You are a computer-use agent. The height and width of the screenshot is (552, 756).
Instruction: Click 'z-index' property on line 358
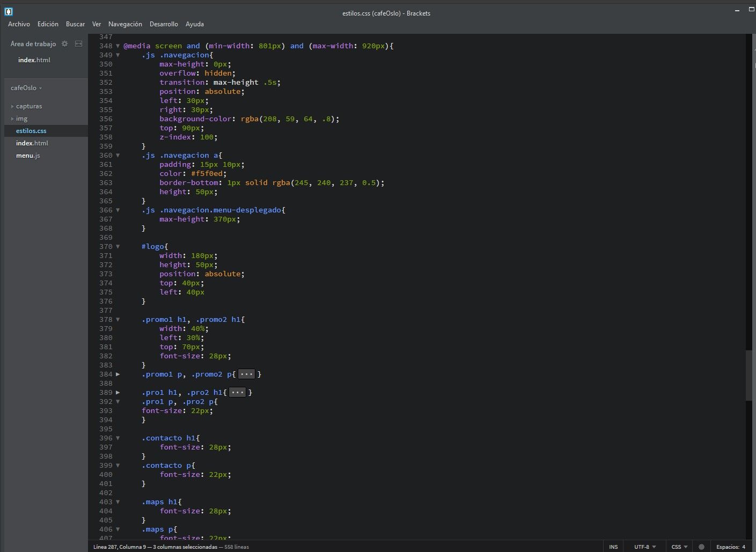(175, 137)
